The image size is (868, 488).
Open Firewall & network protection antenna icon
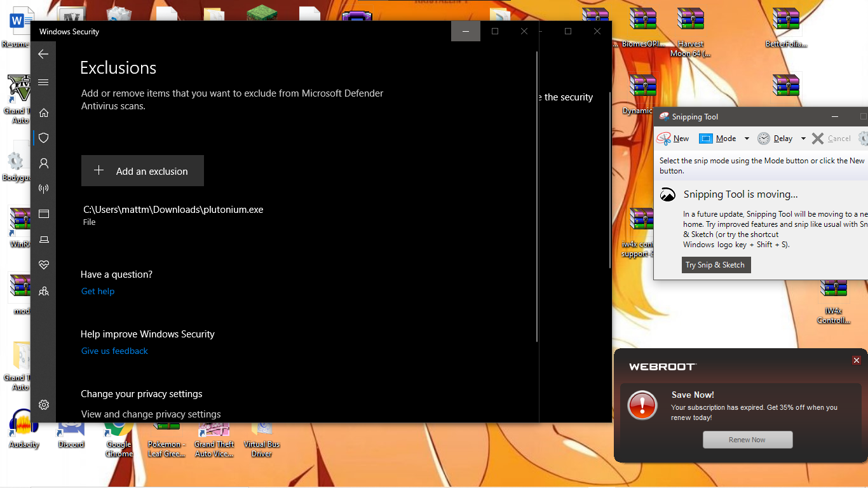click(44, 189)
